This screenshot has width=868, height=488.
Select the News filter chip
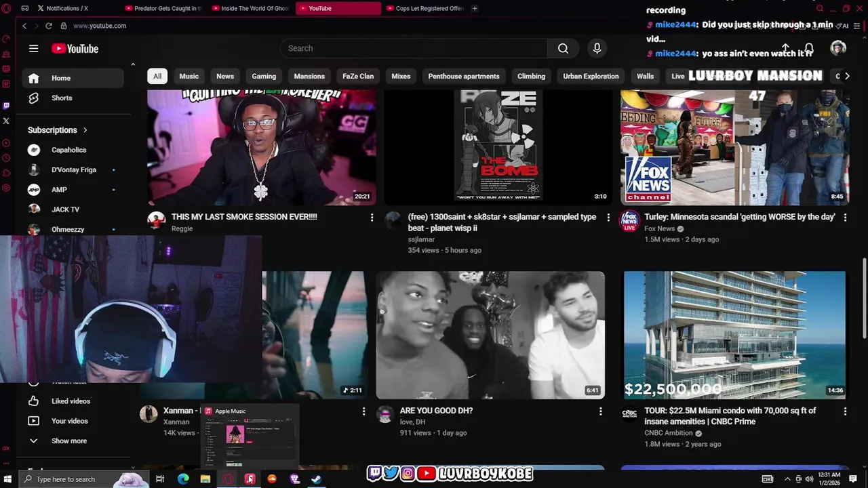pos(225,76)
